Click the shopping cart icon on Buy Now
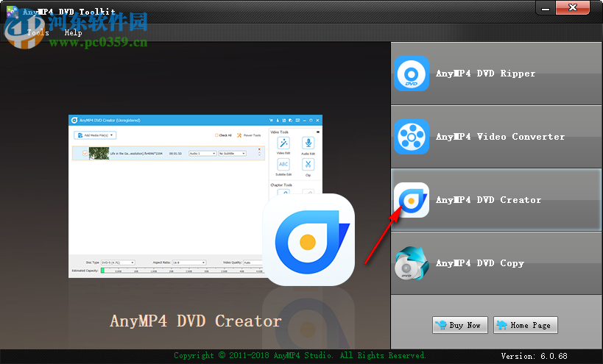Image resolution: width=603 pixels, height=364 pixels. click(x=441, y=325)
